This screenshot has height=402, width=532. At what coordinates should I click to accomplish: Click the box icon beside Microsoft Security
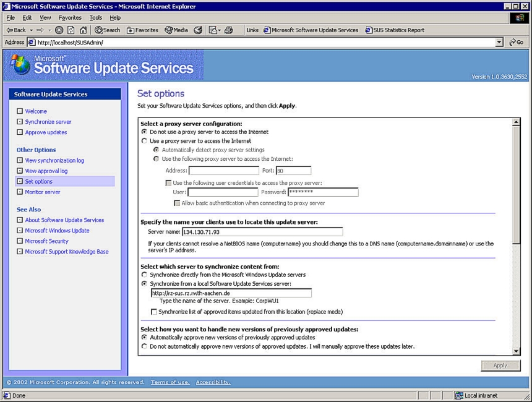point(20,241)
